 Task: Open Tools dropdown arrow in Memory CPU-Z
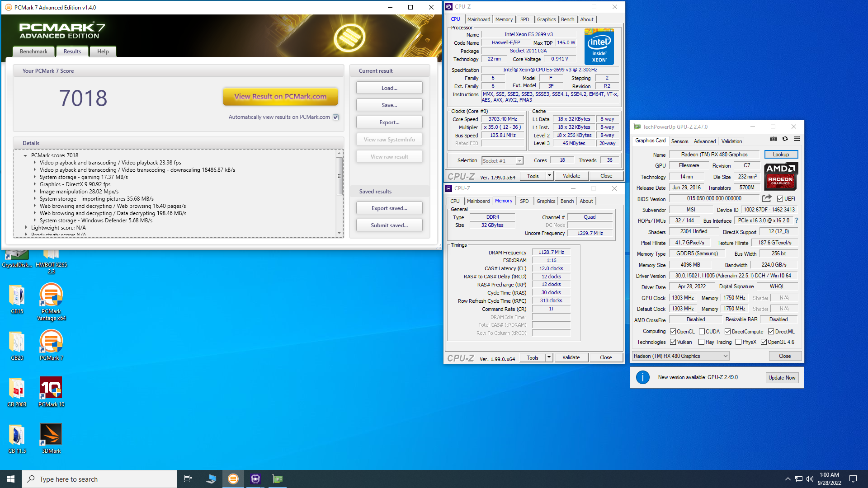549,357
